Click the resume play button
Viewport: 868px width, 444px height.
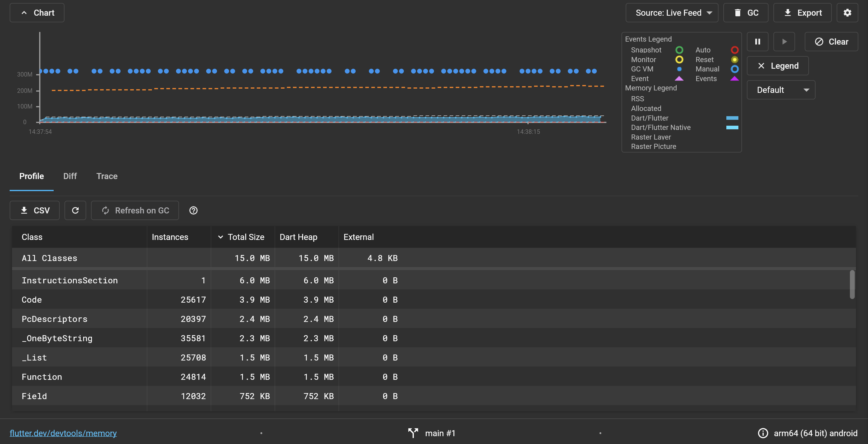click(784, 42)
